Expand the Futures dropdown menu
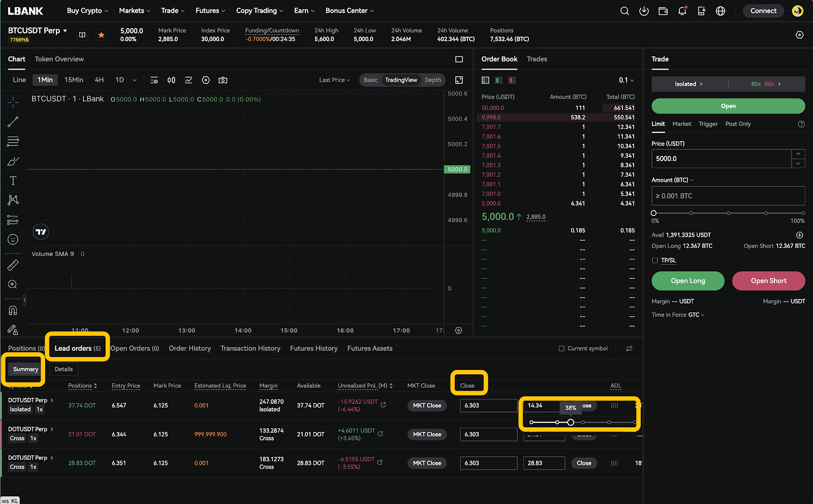This screenshot has height=504, width=813. (x=210, y=11)
